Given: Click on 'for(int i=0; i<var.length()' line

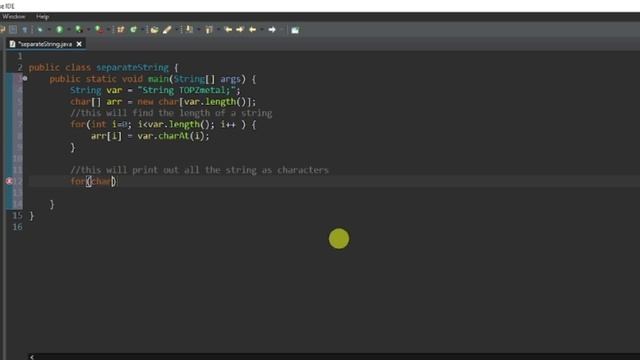Looking at the screenshot, I should [163, 124].
